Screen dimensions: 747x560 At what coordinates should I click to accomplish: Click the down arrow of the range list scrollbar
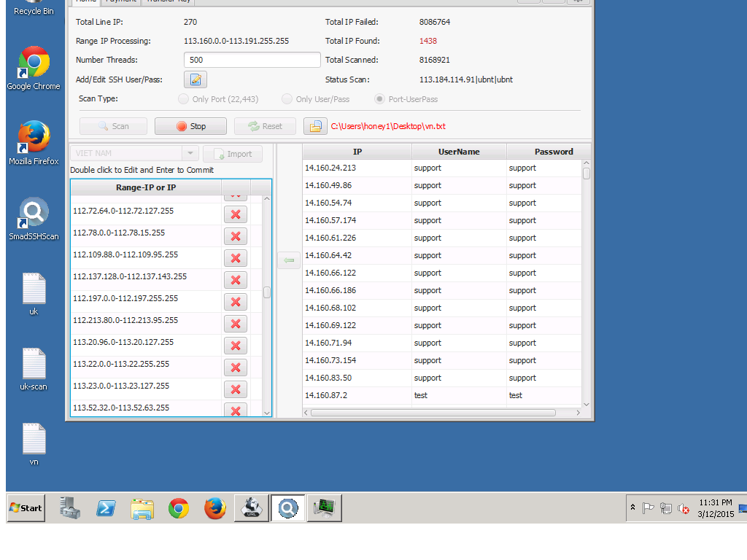pos(266,413)
